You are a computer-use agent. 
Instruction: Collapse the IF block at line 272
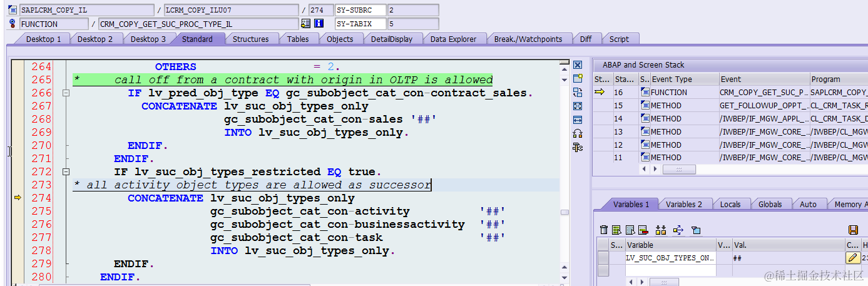pyautogui.click(x=65, y=171)
